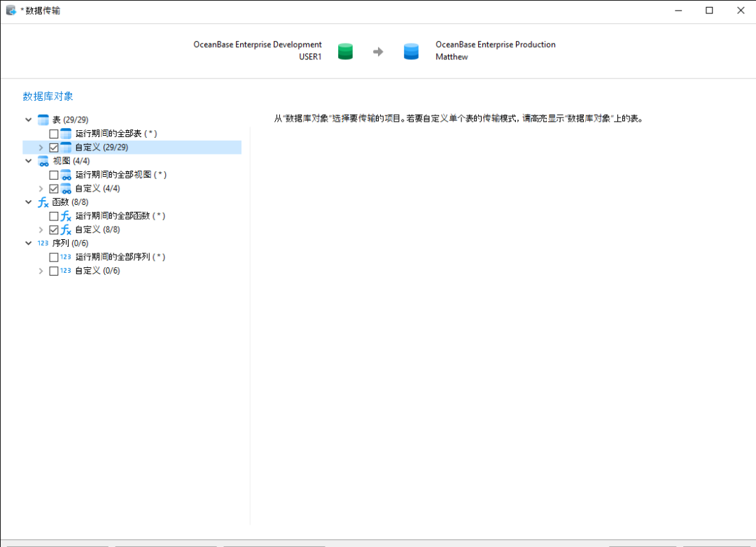Click the 123 icon beside 自定义 (0/6)
The width and height of the screenshot is (756, 547).
pyautogui.click(x=66, y=271)
